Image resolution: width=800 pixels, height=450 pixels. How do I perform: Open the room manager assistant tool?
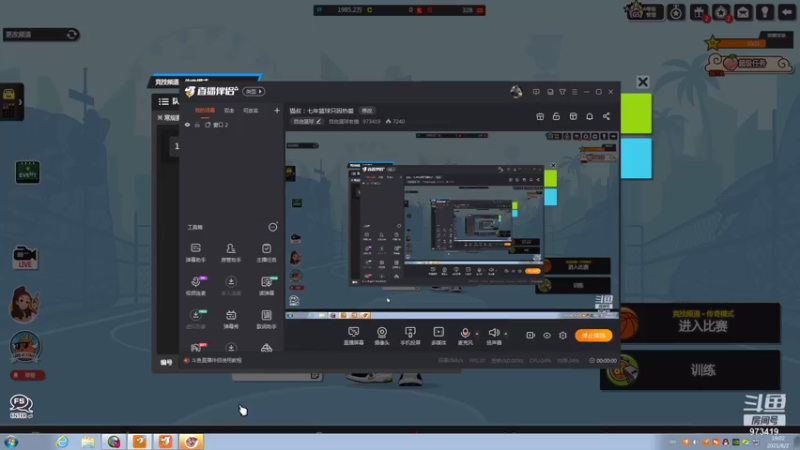[x=231, y=253]
